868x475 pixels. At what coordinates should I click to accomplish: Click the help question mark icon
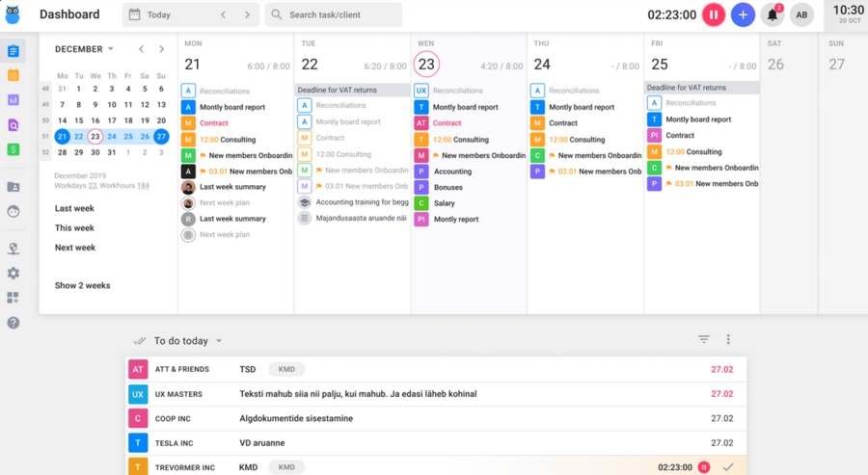[x=14, y=323]
